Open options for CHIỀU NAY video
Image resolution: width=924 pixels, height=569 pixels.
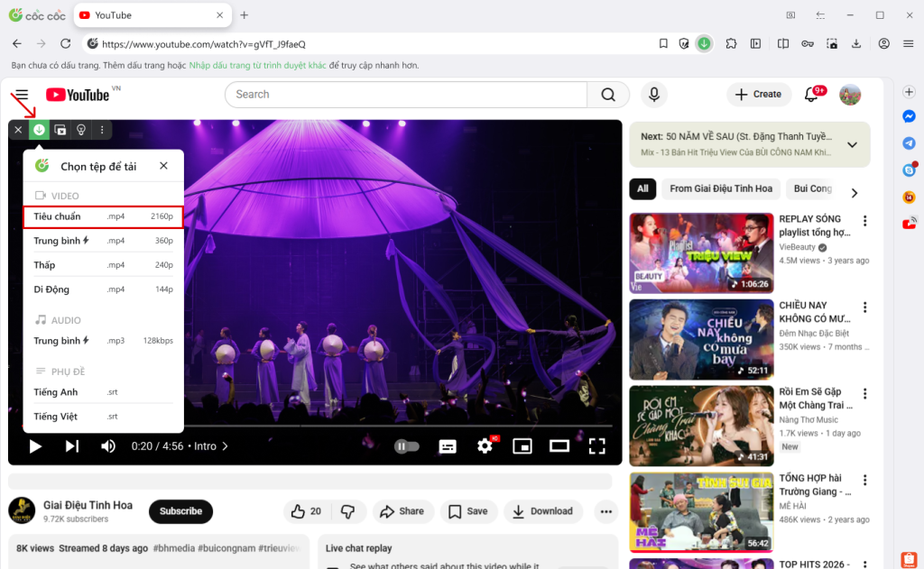point(865,307)
